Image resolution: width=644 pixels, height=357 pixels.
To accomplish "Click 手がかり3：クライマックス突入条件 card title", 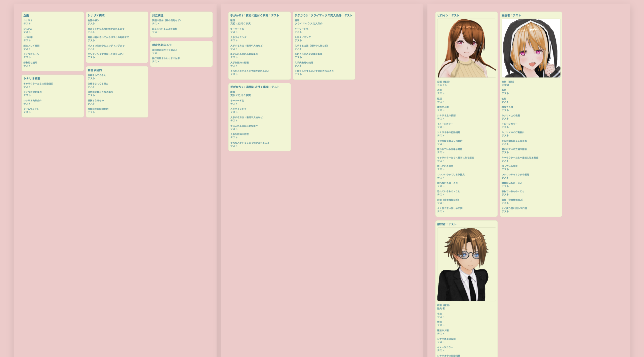I will click(323, 15).
